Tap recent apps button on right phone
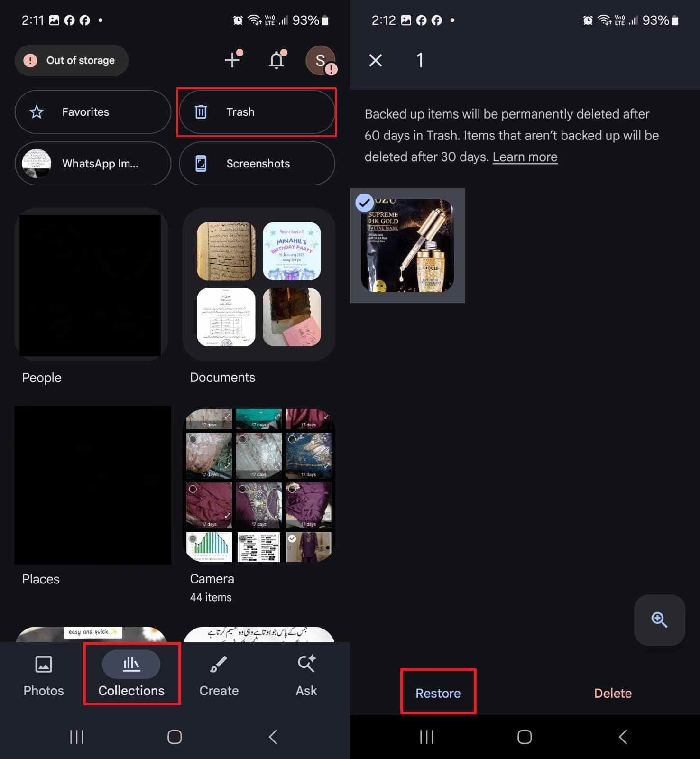700x759 pixels. [427, 737]
